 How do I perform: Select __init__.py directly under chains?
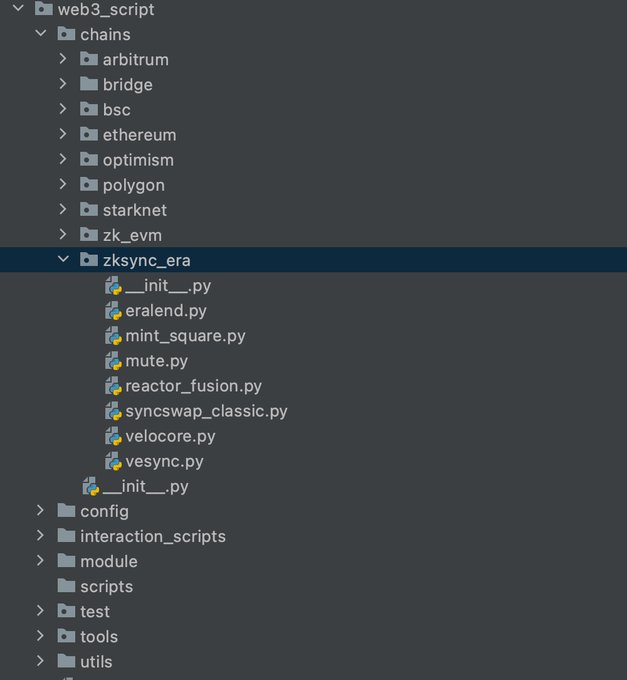point(146,487)
